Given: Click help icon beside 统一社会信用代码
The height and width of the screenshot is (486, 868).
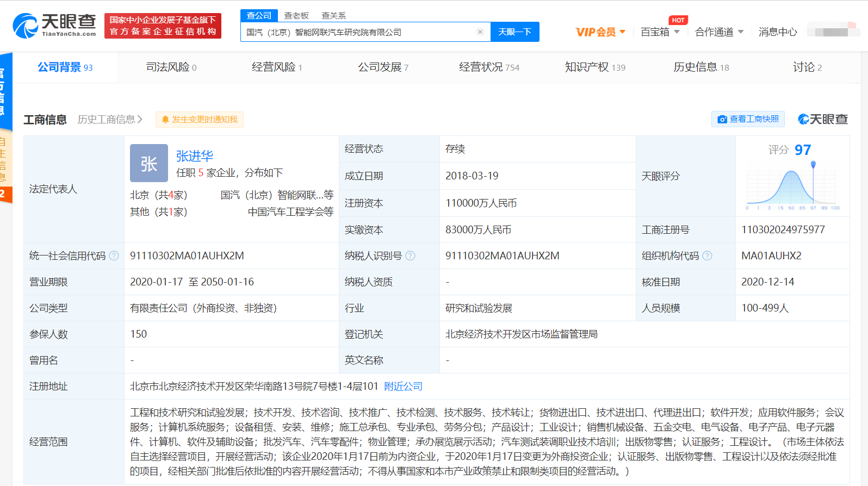Looking at the screenshot, I should (x=114, y=256).
